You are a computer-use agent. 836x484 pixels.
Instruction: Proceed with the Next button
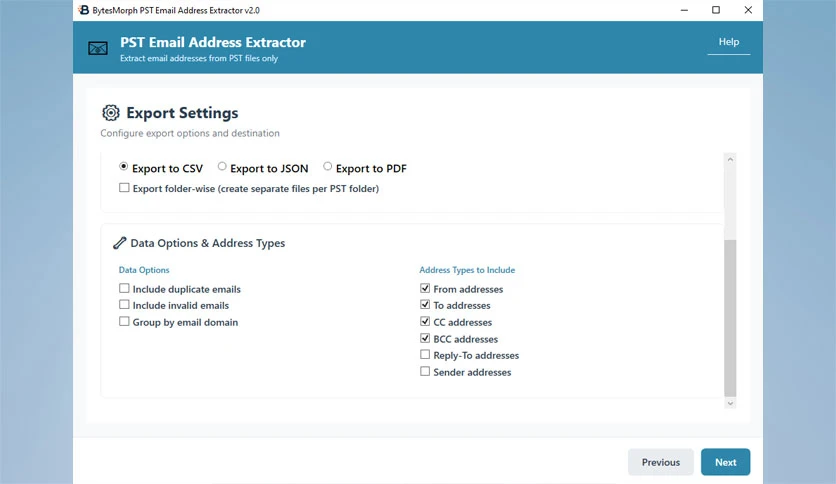[x=725, y=462]
